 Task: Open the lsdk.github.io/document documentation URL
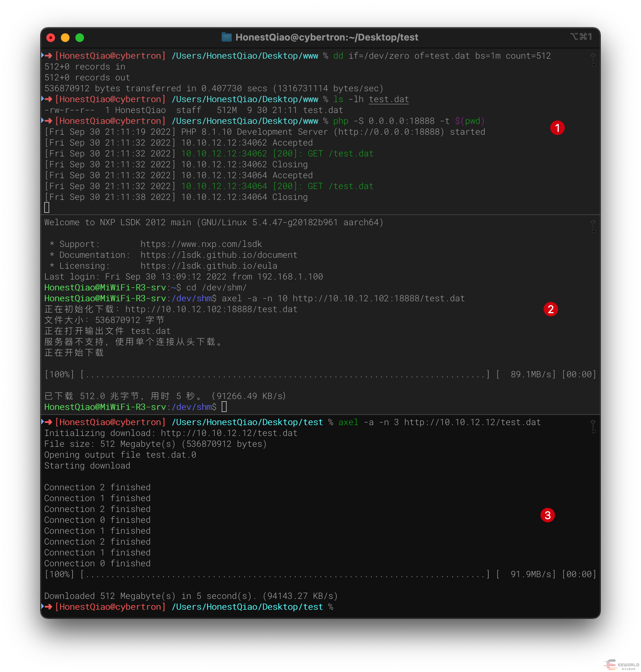click(219, 255)
